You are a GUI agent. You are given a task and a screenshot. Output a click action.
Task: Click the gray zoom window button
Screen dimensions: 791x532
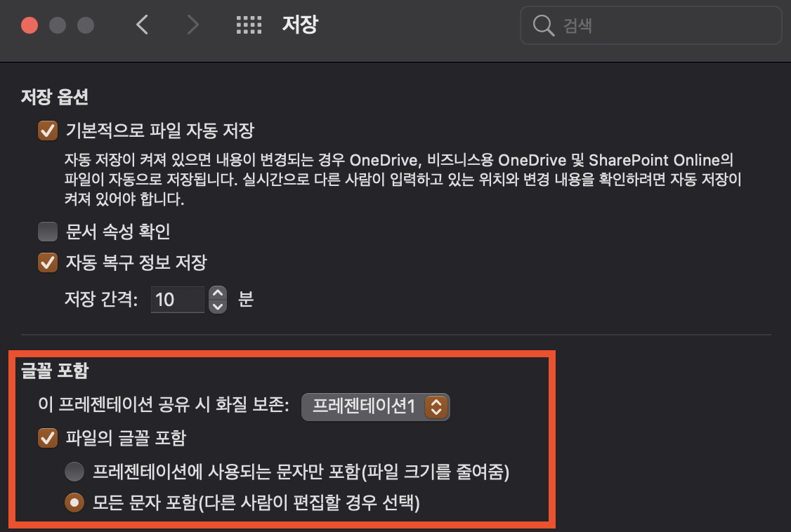pos(86,25)
